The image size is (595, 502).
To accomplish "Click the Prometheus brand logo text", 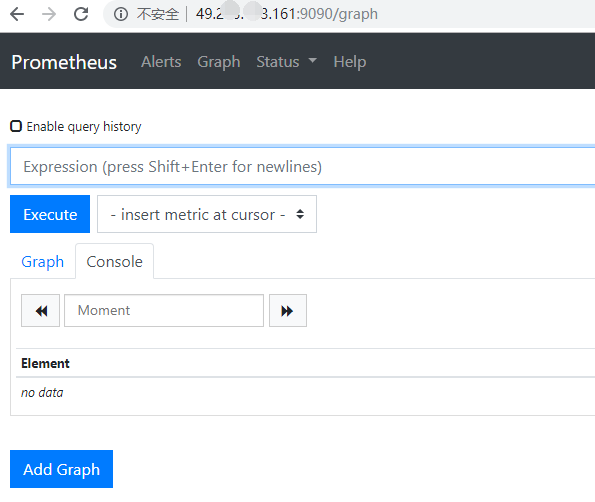I will click(x=64, y=62).
